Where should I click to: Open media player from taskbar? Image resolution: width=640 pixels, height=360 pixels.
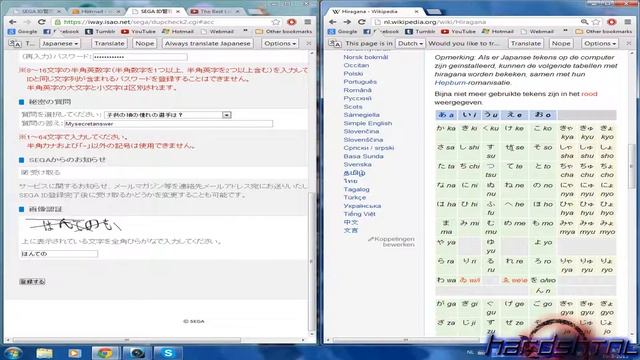[x=74, y=353]
